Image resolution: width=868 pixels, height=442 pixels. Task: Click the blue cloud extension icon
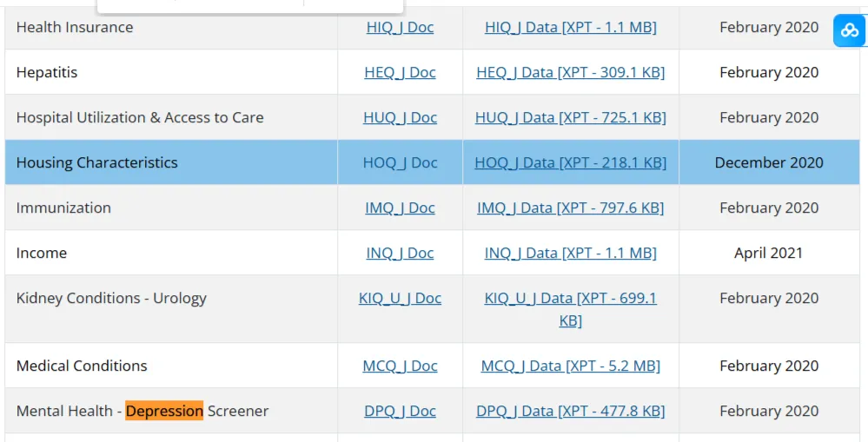tap(850, 30)
